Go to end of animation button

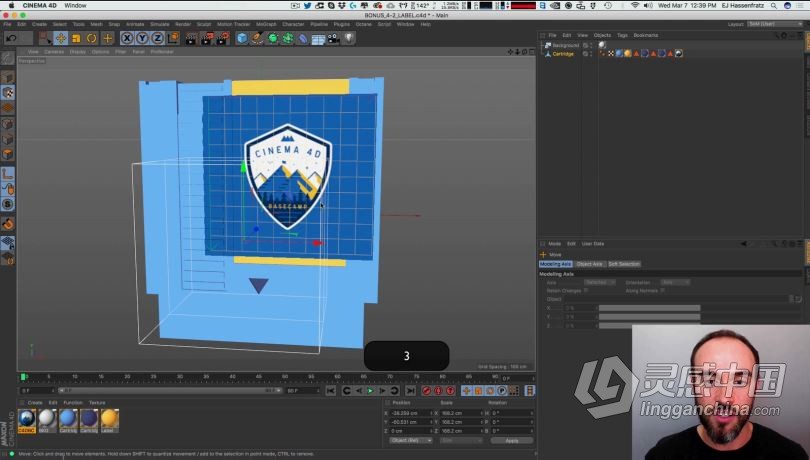click(x=410, y=391)
